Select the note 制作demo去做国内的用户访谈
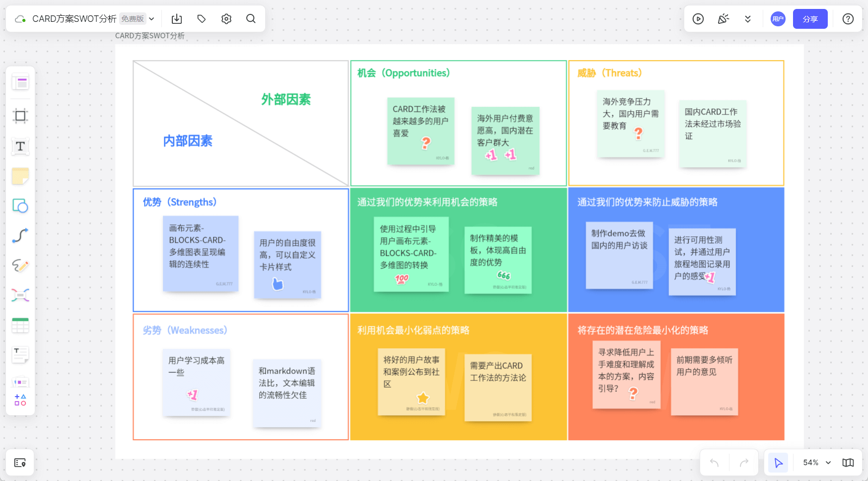The width and height of the screenshot is (868, 481). click(x=619, y=255)
